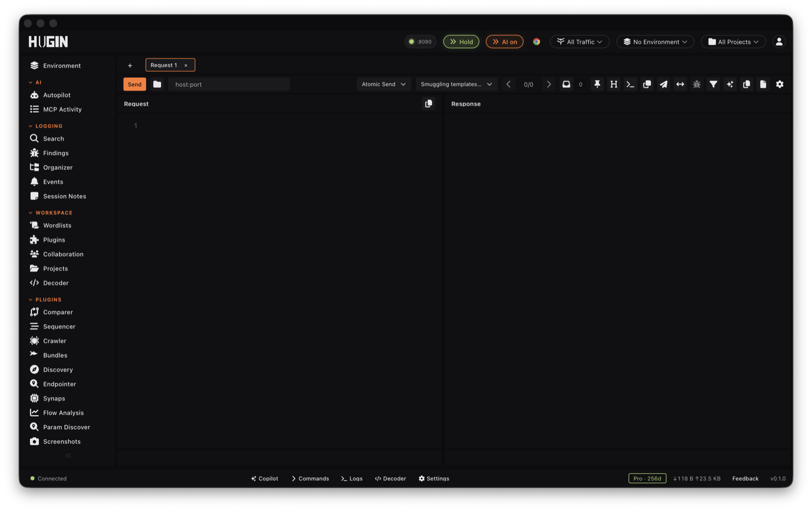The image size is (812, 511).
Task: Open Settings from the bottom bar
Action: (434, 478)
